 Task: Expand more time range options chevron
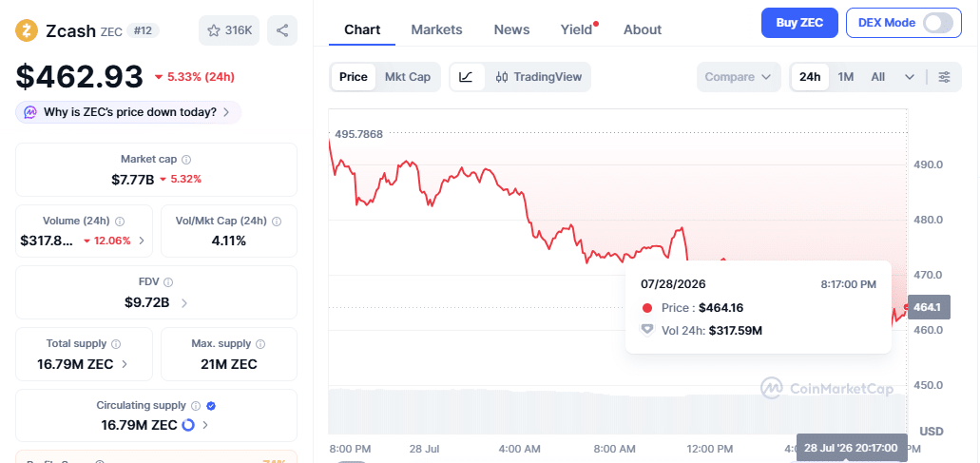(910, 77)
